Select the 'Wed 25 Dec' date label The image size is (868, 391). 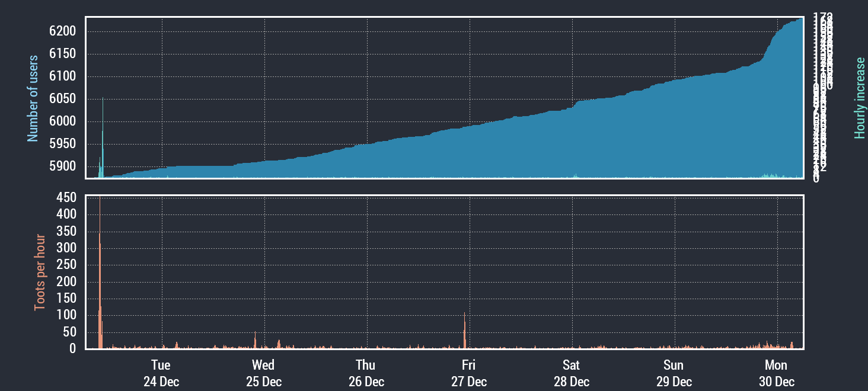coord(263,373)
